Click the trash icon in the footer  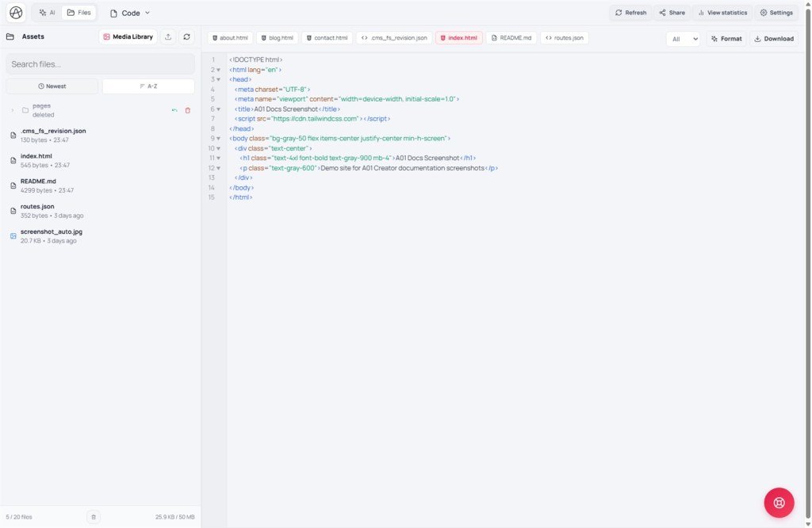pyautogui.click(x=94, y=517)
